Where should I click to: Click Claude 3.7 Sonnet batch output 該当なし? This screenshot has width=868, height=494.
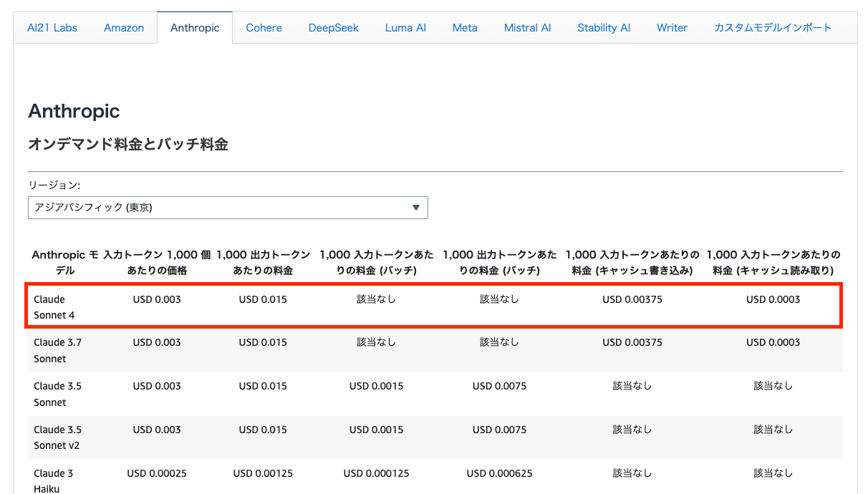pos(499,342)
